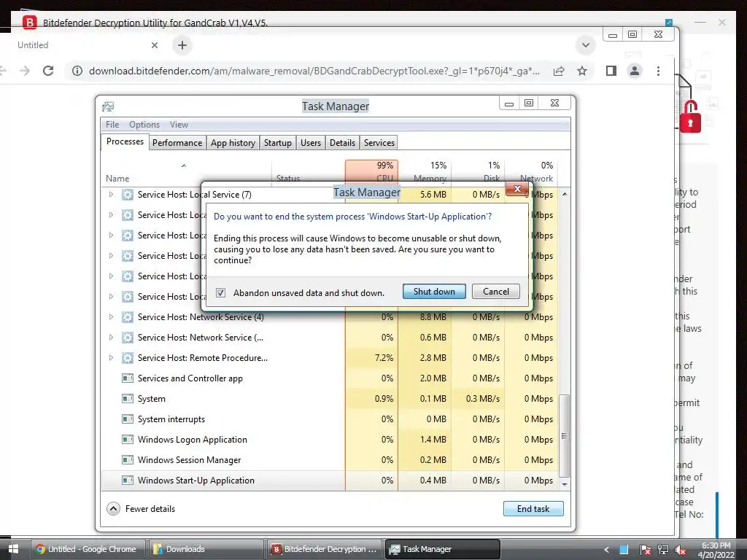747x560 pixels.
Task: Click the Windows Session Manager icon
Action: (127, 460)
